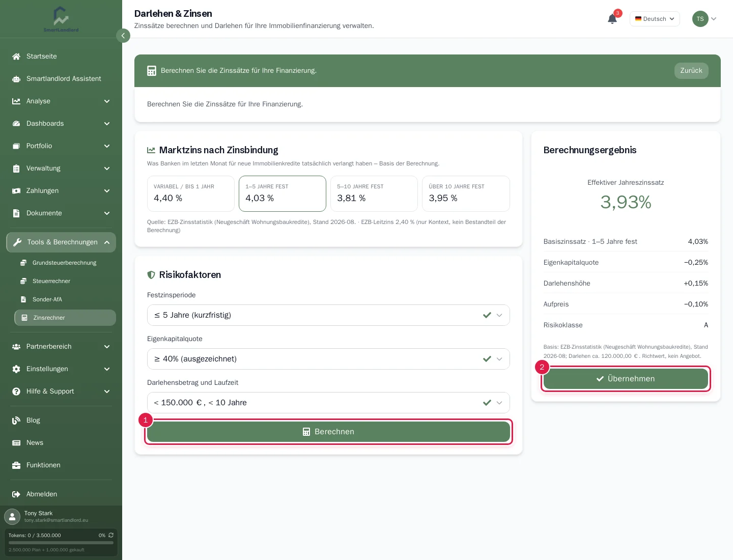Click the Berechnen button
This screenshot has width=733, height=560.
click(x=328, y=432)
